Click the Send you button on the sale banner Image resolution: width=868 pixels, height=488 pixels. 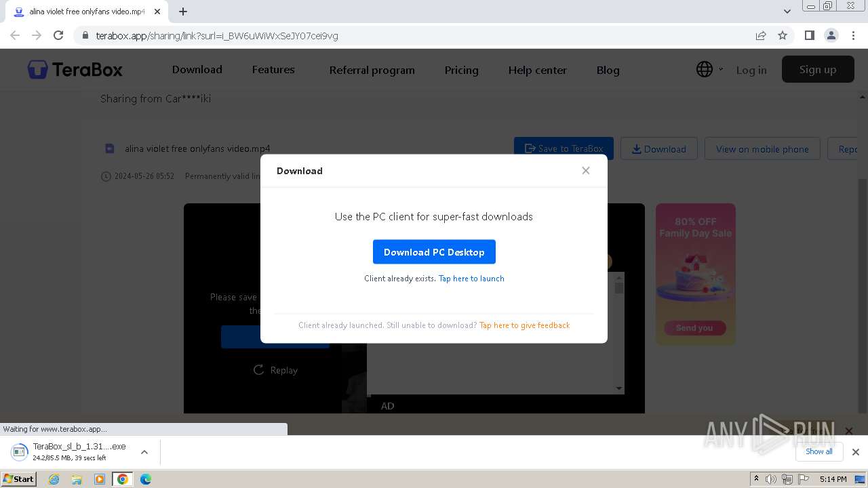click(694, 328)
